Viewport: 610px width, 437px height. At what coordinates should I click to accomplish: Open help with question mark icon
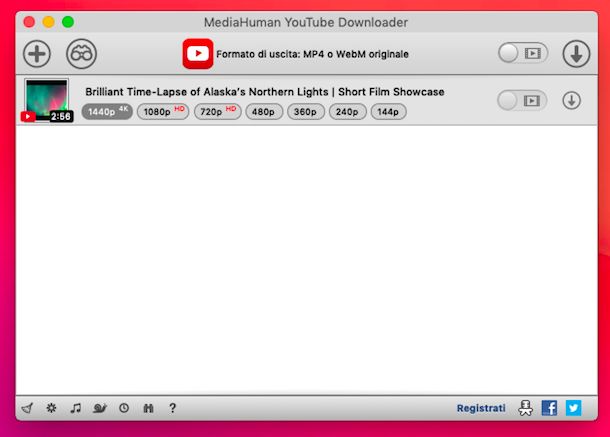pos(172,408)
